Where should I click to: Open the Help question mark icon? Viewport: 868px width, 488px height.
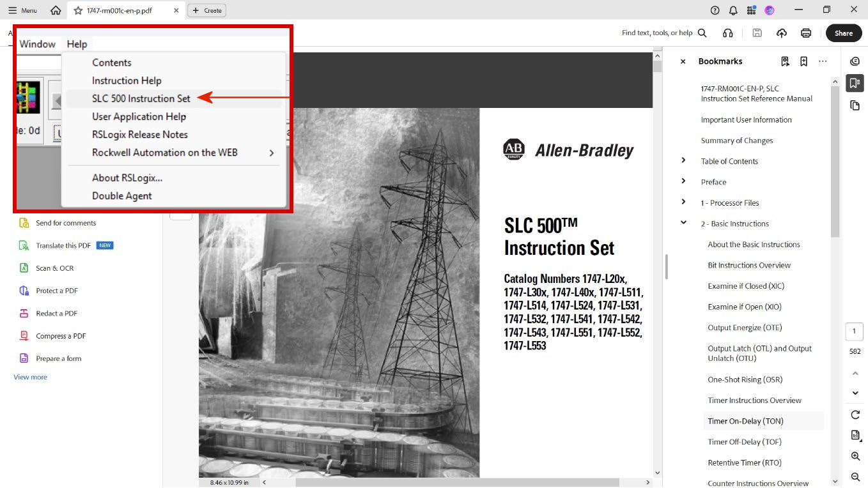pyautogui.click(x=715, y=10)
